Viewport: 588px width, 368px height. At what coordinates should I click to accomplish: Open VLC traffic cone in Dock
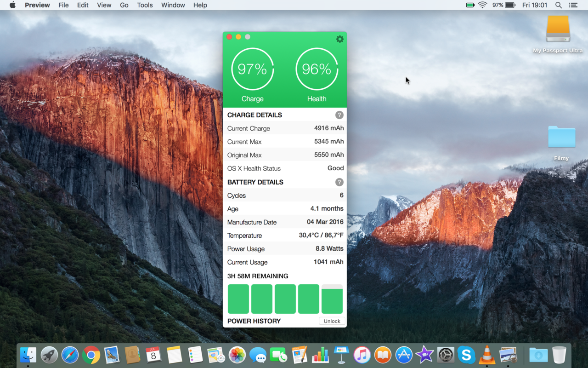487,355
